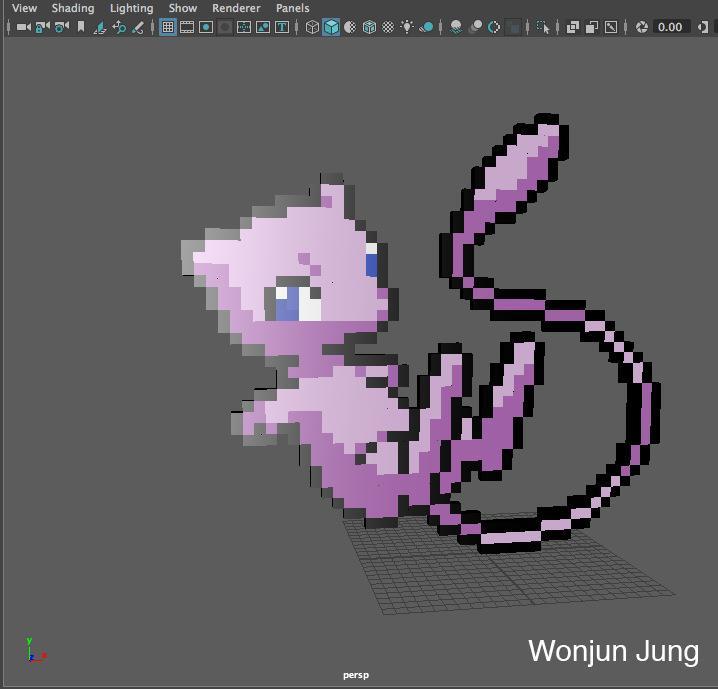Select the Grease Pencil tool icon

[138, 27]
